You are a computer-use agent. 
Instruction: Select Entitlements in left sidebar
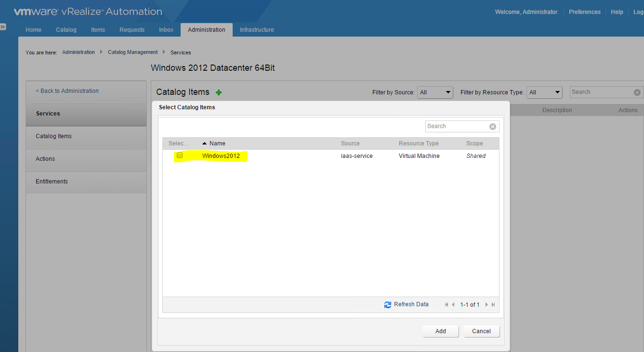pyautogui.click(x=86, y=182)
